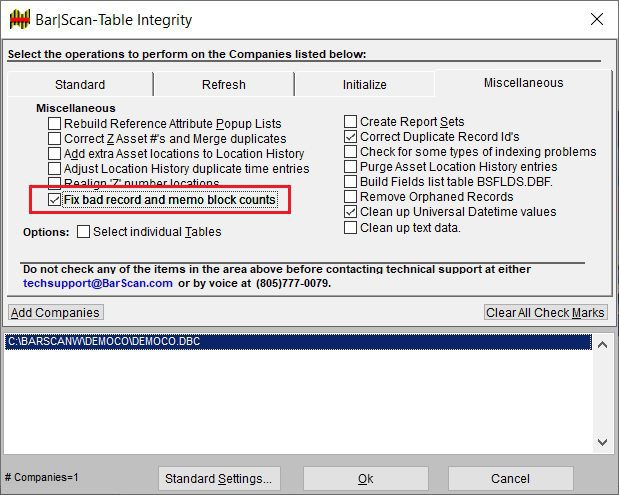Image resolution: width=619 pixels, height=495 pixels.
Task: Check Correct Z Asset #'s and Merge duplicates
Action: 54,139
